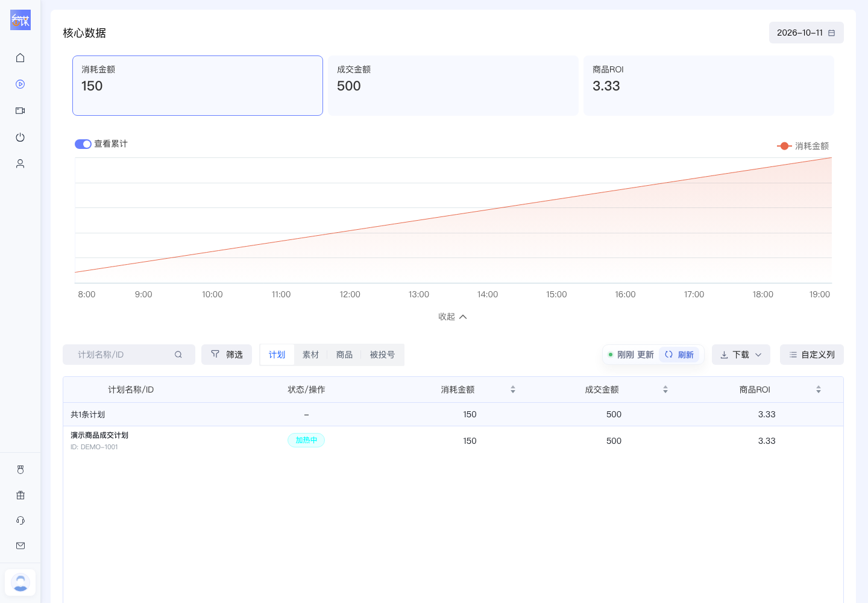The height and width of the screenshot is (603, 868).
Task: Click the 计划名称/ID column header
Action: click(x=131, y=390)
